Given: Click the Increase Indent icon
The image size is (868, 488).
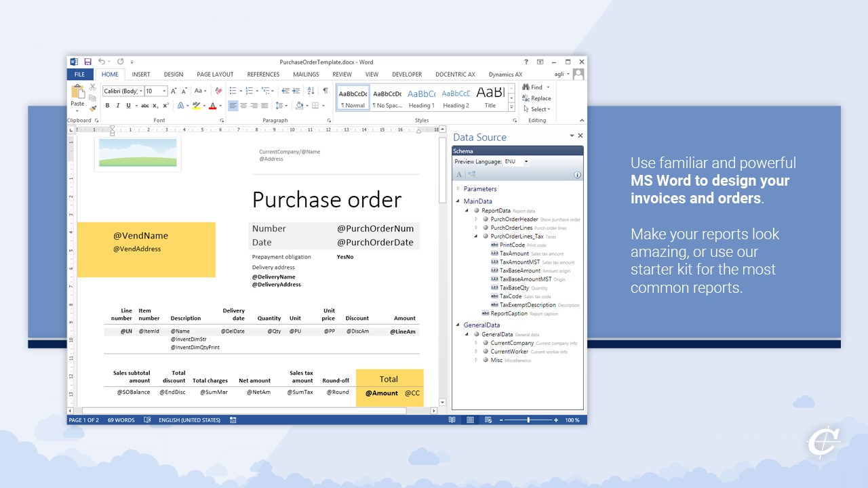Looking at the screenshot, I should coord(296,91).
